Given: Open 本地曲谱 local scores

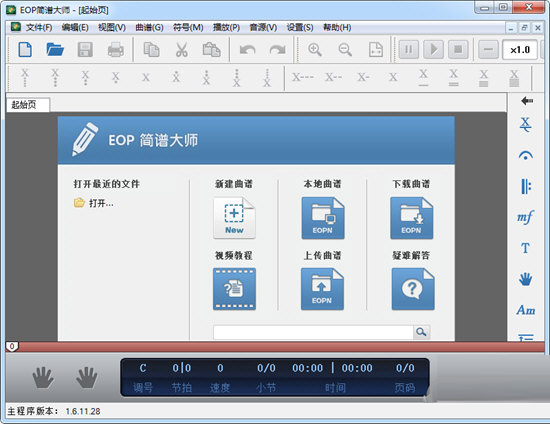Looking at the screenshot, I should click(323, 218).
